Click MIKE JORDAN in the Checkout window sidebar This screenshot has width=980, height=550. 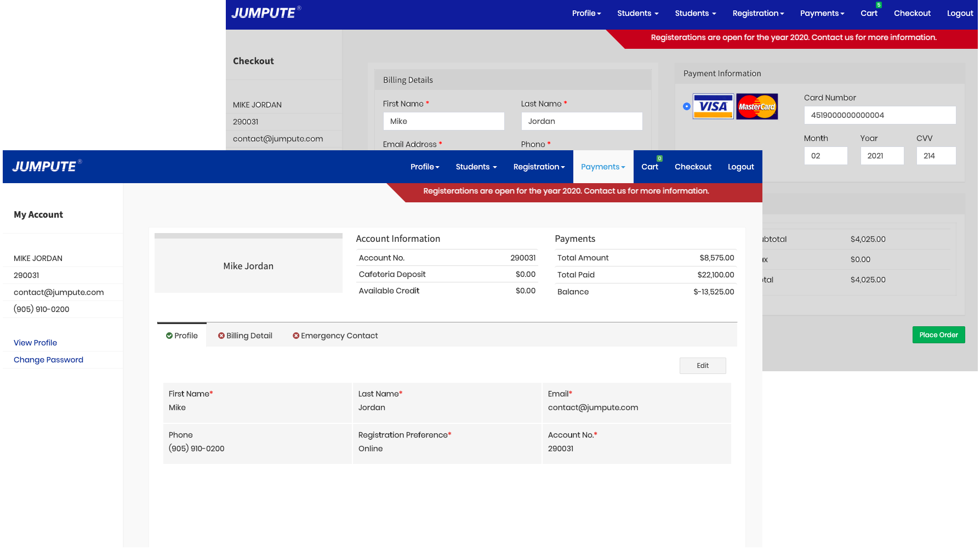coord(257,105)
